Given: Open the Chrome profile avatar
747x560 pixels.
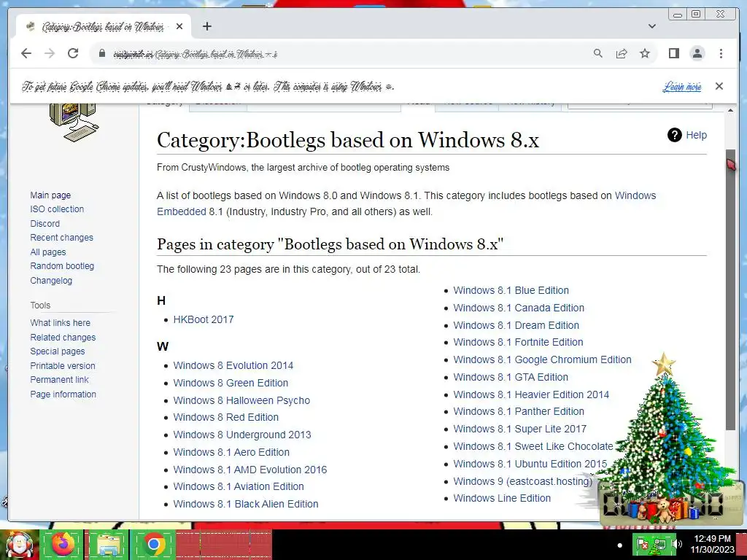Looking at the screenshot, I should (x=697, y=53).
